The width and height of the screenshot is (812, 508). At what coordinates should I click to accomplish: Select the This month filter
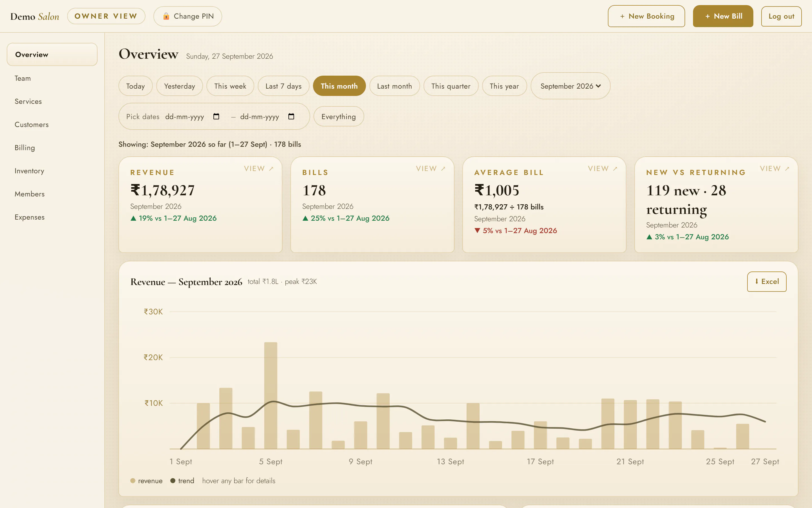pos(339,86)
